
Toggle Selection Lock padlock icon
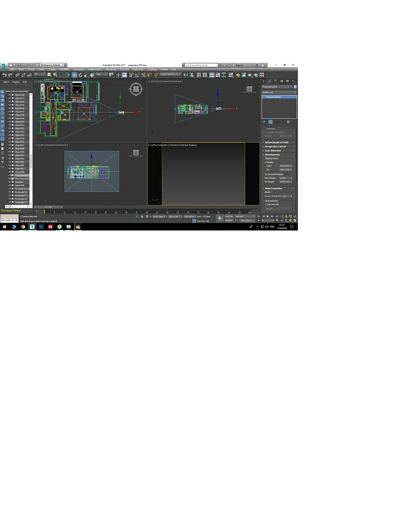(x=142, y=216)
